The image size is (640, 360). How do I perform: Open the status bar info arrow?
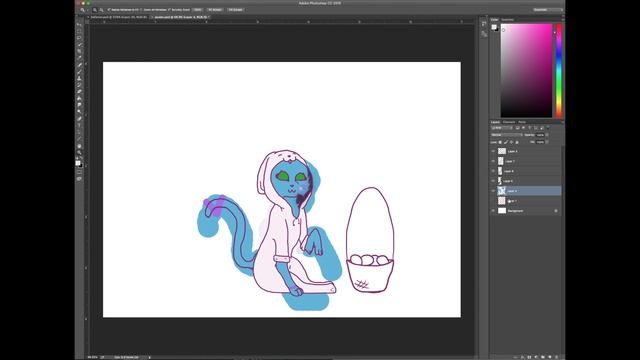149,357
